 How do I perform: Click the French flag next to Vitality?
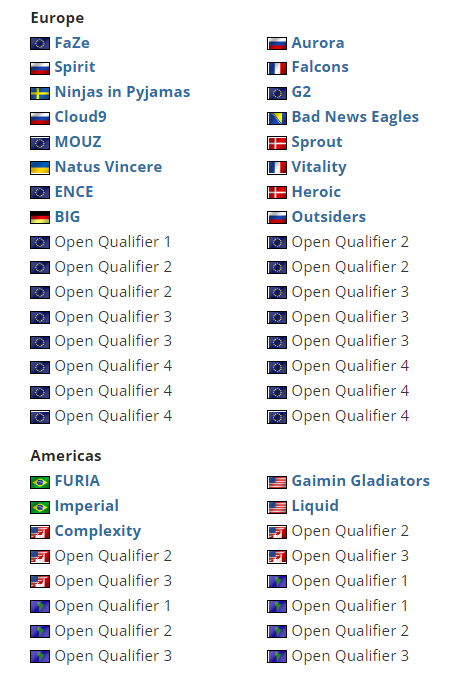tap(277, 168)
